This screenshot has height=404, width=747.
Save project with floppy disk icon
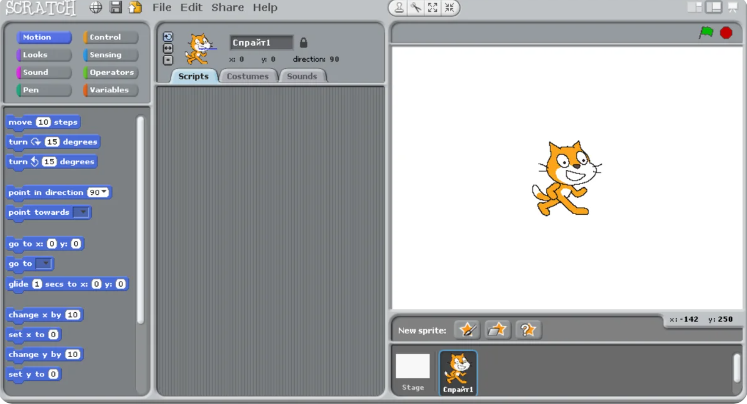[x=116, y=7]
